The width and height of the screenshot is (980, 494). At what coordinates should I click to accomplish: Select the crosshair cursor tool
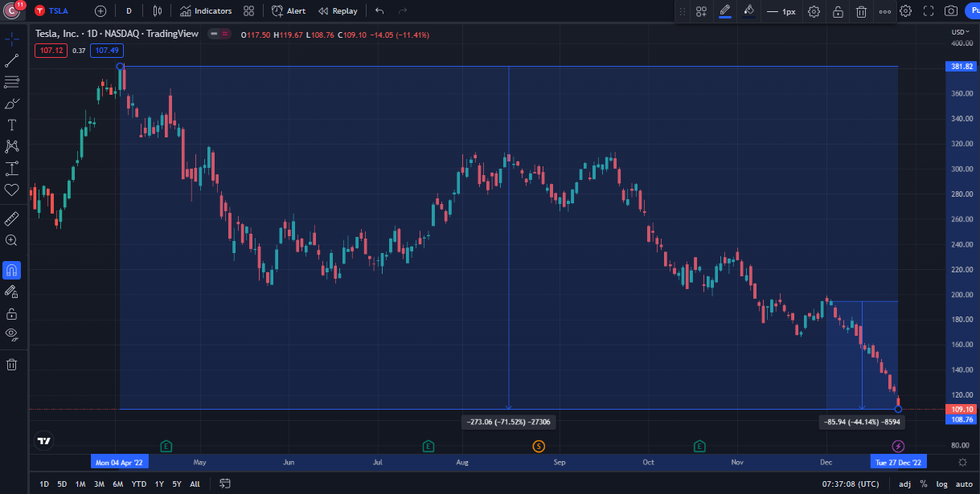pyautogui.click(x=12, y=39)
